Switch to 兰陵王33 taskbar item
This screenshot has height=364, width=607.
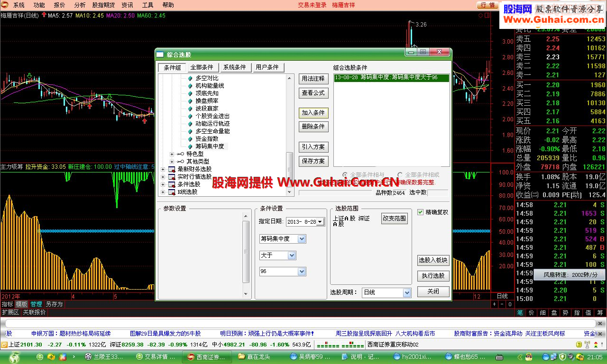[x=103, y=357]
